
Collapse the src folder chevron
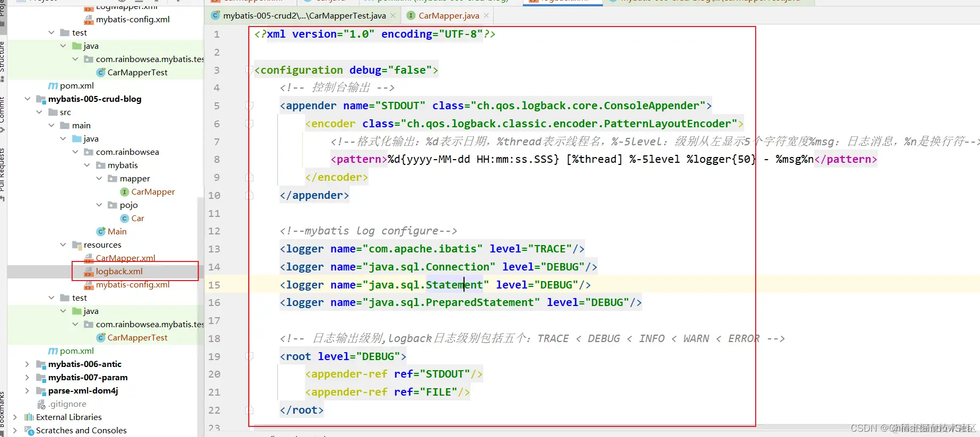pos(39,112)
